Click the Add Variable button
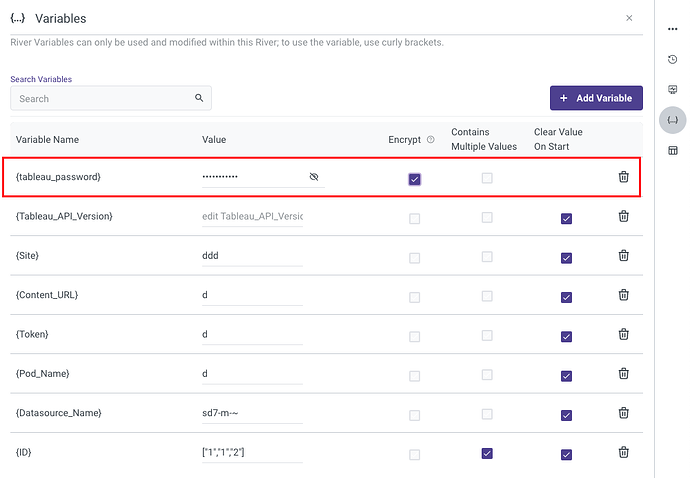This screenshot has width=690, height=478. (x=596, y=98)
